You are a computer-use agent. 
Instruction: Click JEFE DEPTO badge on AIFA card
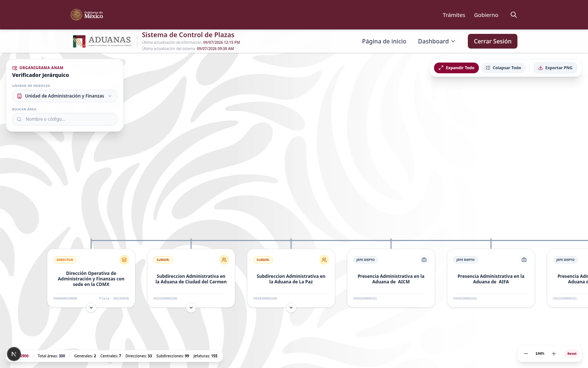[466, 260]
